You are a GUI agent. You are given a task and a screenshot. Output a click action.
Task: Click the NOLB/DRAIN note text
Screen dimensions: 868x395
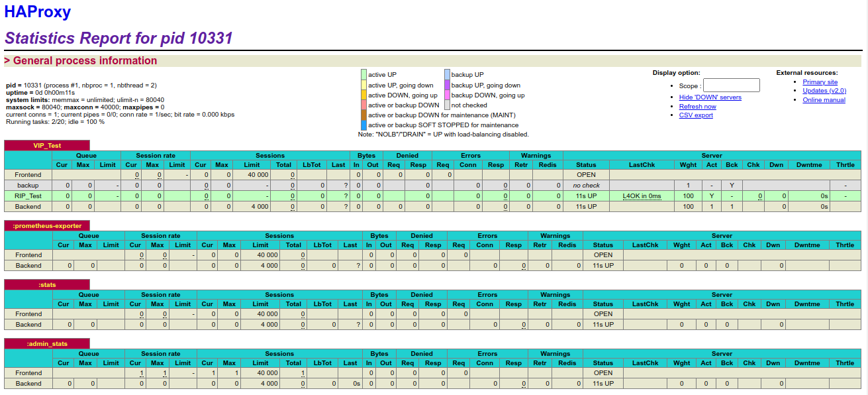point(444,135)
